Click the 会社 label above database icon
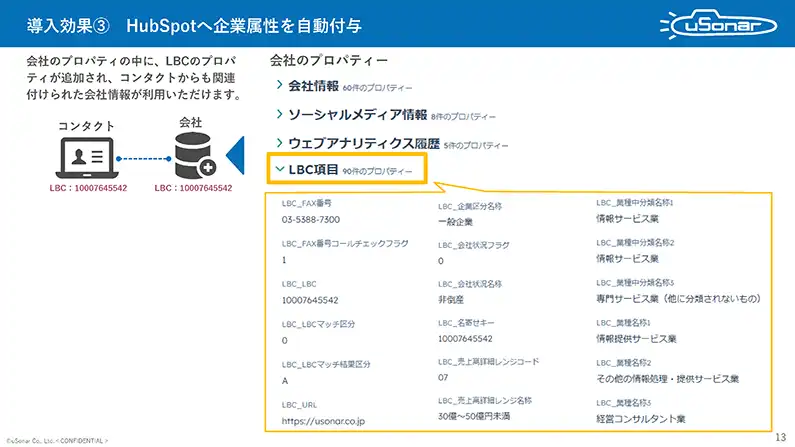The image size is (795, 447). coord(190,122)
